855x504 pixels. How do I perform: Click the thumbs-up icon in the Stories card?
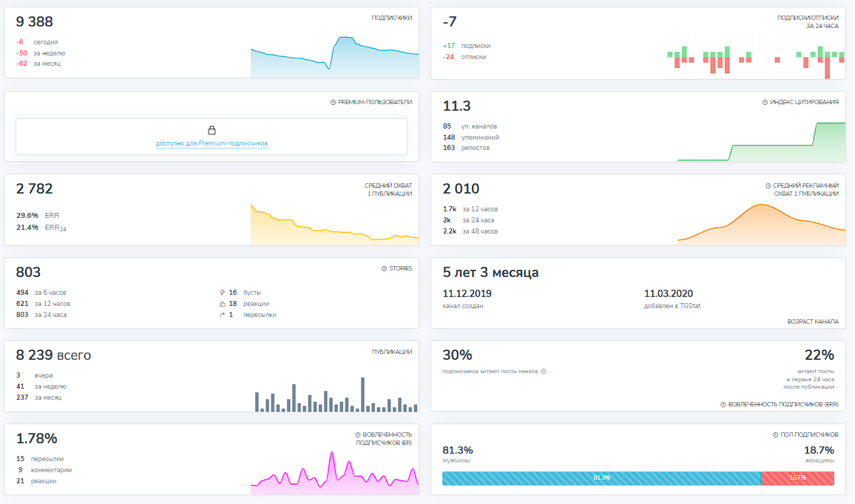pyautogui.click(x=223, y=304)
